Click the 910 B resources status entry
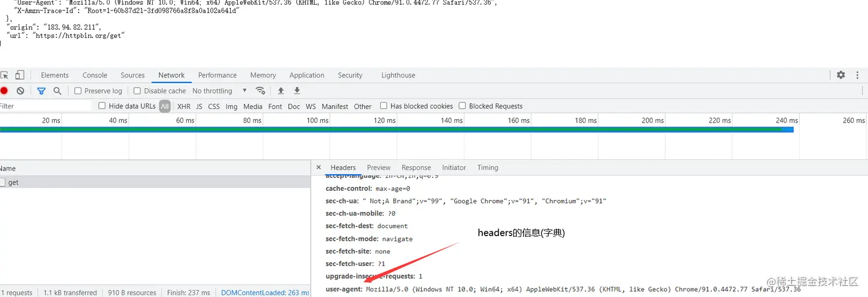868x297 pixels. point(132,292)
